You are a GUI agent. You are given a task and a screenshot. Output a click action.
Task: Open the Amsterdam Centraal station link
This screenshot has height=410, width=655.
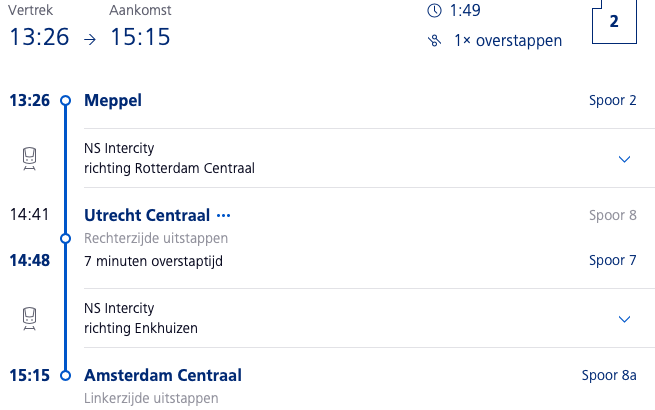(163, 375)
